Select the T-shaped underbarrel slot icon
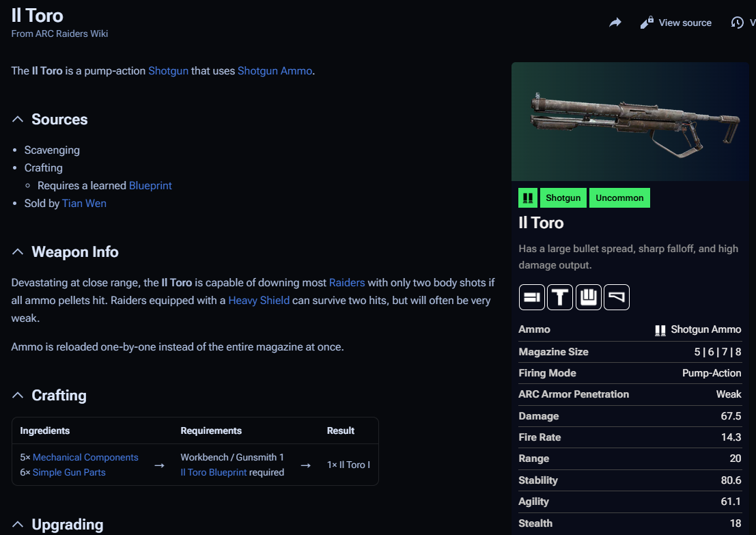This screenshot has width=756, height=535. (560, 297)
